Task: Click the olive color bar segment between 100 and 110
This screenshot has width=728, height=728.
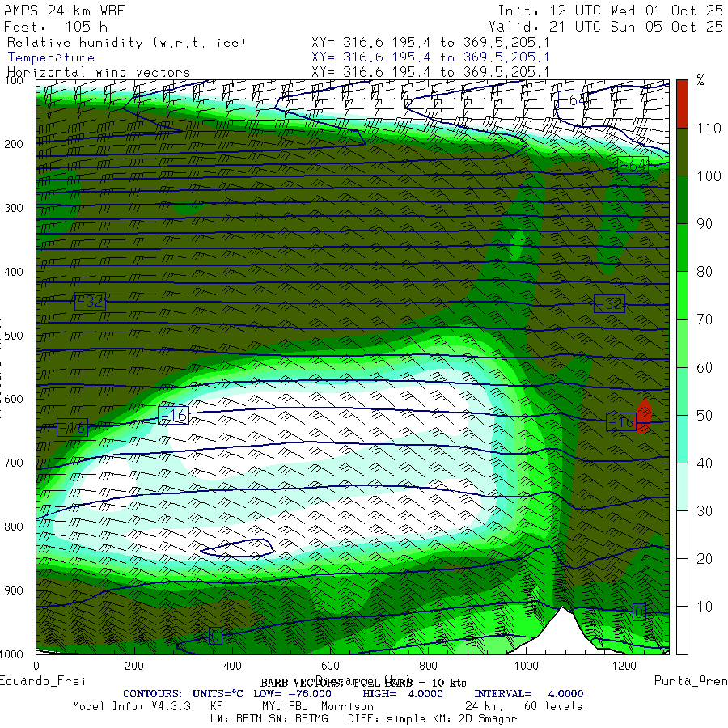Action: tap(682, 152)
